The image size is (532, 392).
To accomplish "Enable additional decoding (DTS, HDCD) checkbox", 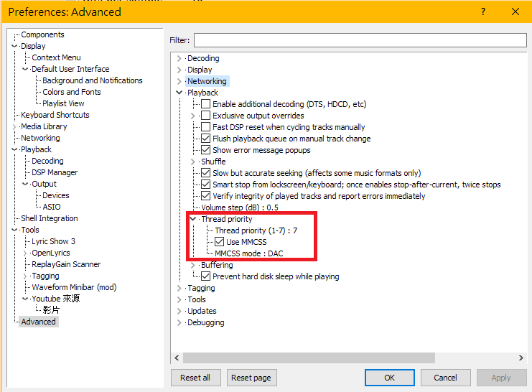I will pyautogui.click(x=206, y=104).
